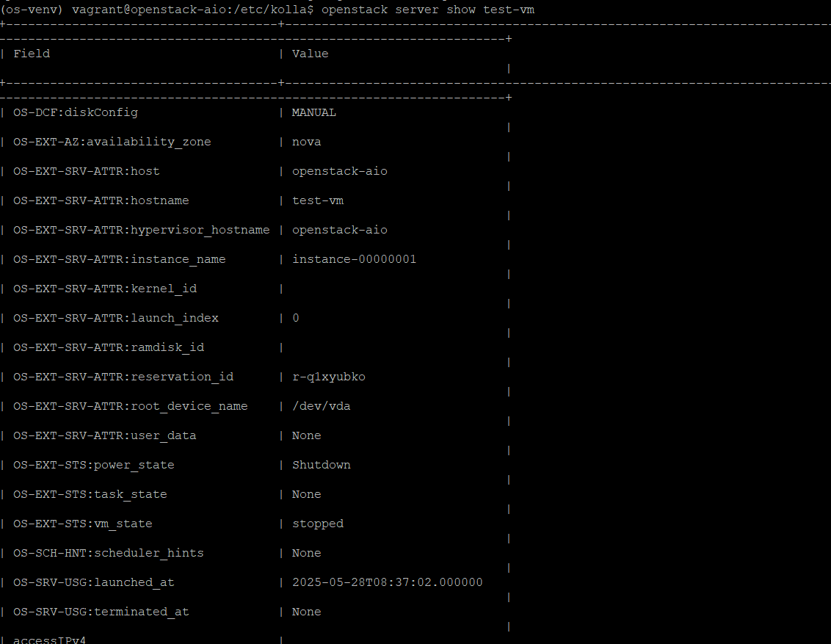Click None in the terminated_at row
The height and width of the screenshot is (644, 831).
306,612
